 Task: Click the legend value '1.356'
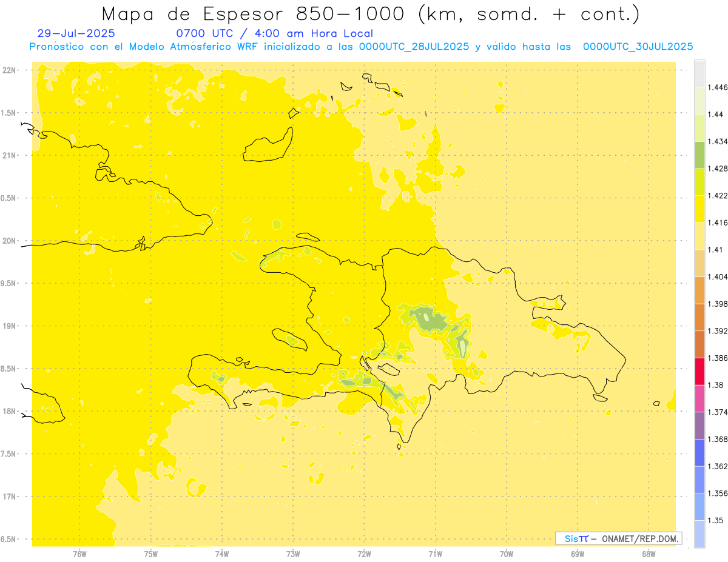[x=718, y=493]
